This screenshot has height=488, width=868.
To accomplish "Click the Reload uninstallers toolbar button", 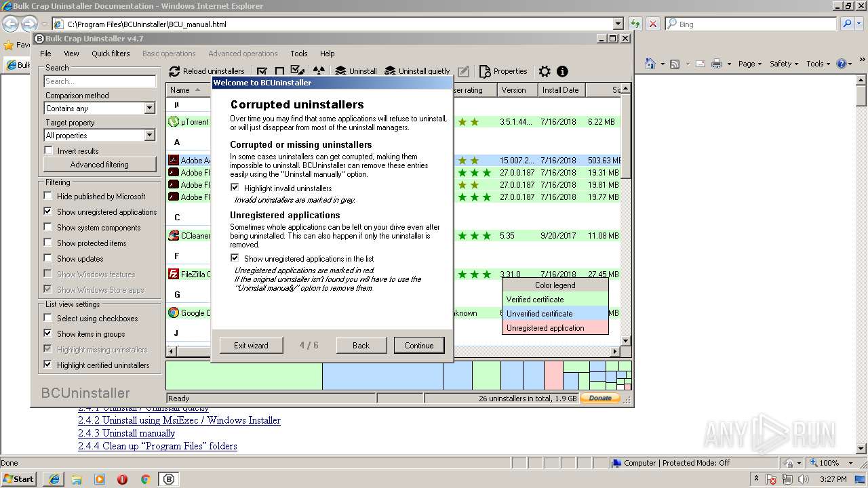I will pyautogui.click(x=207, y=71).
